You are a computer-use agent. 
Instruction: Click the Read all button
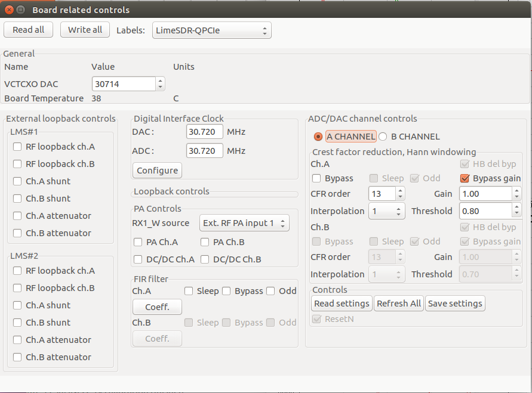(x=28, y=29)
